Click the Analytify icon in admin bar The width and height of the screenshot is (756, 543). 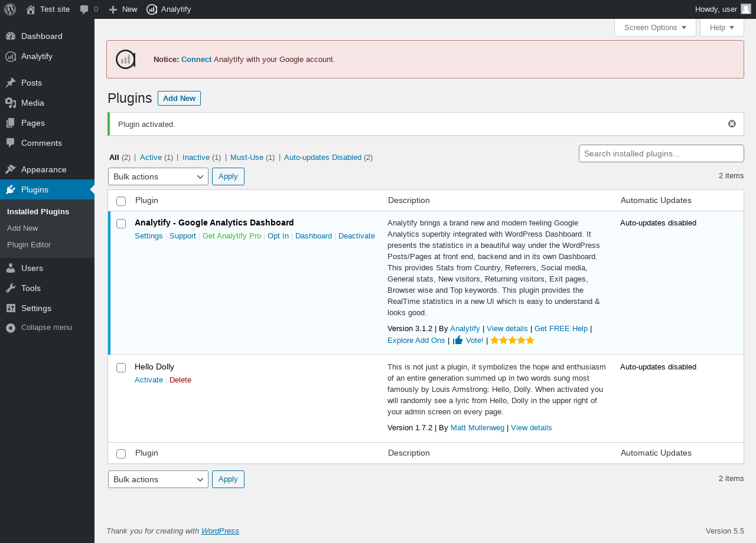pyautogui.click(x=152, y=9)
